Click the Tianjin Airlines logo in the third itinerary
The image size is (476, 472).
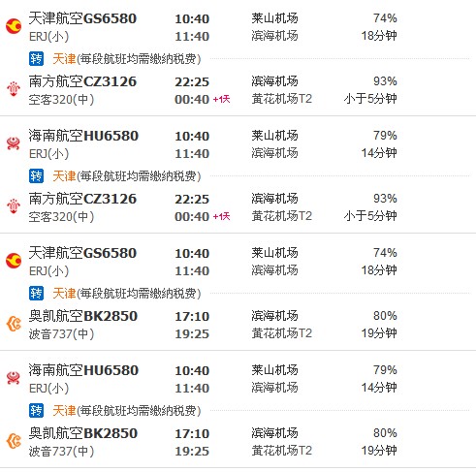pos(14,261)
